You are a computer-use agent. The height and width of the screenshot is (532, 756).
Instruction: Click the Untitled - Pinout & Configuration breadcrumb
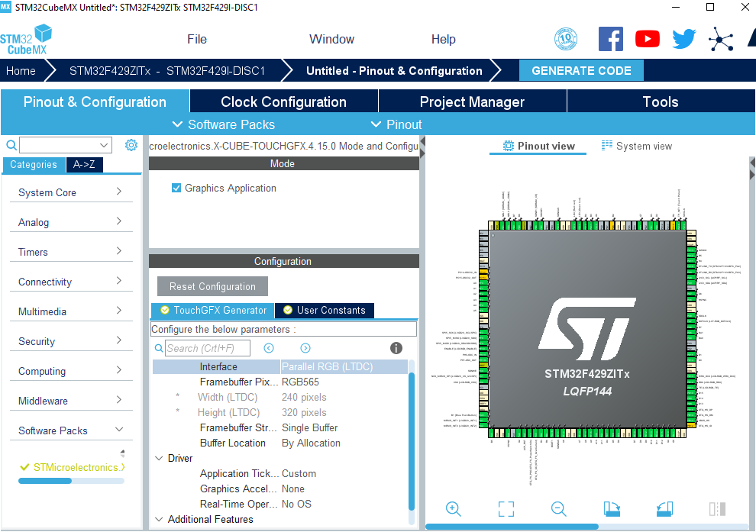(394, 71)
